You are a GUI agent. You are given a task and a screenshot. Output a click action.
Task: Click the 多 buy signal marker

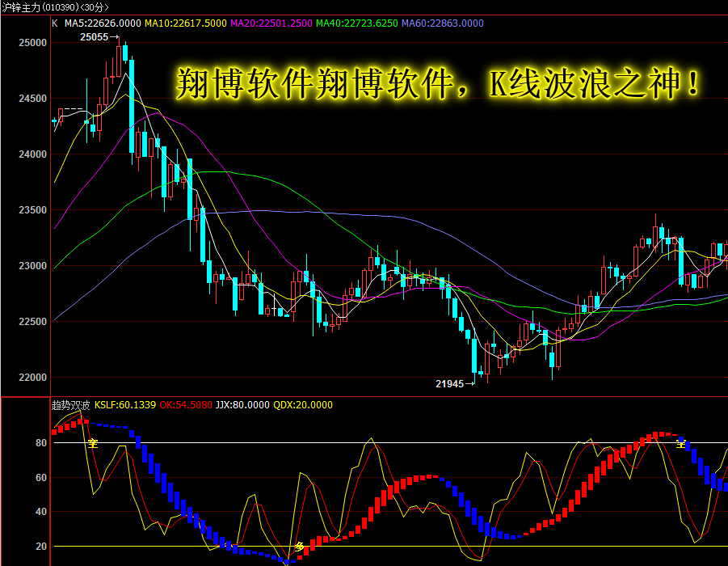[x=300, y=547]
